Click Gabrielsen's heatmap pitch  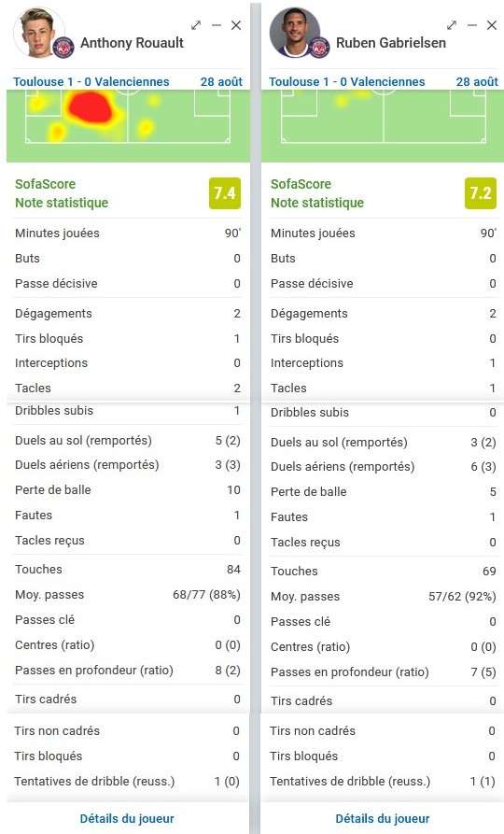click(383, 125)
